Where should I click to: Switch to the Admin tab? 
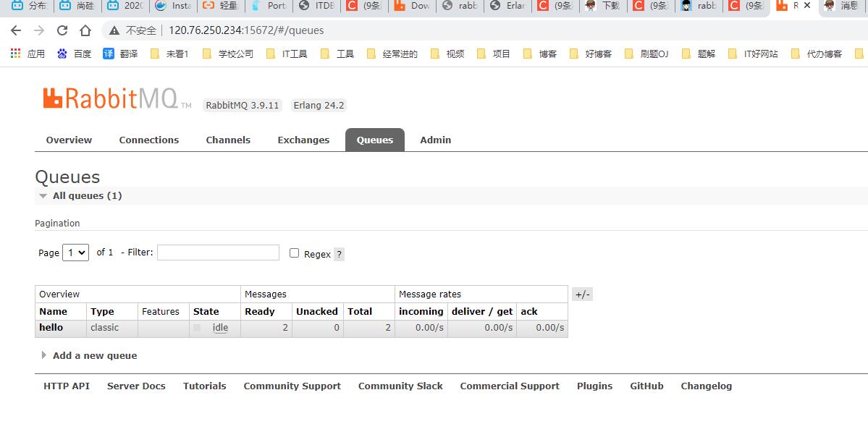[x=436, y=140]
